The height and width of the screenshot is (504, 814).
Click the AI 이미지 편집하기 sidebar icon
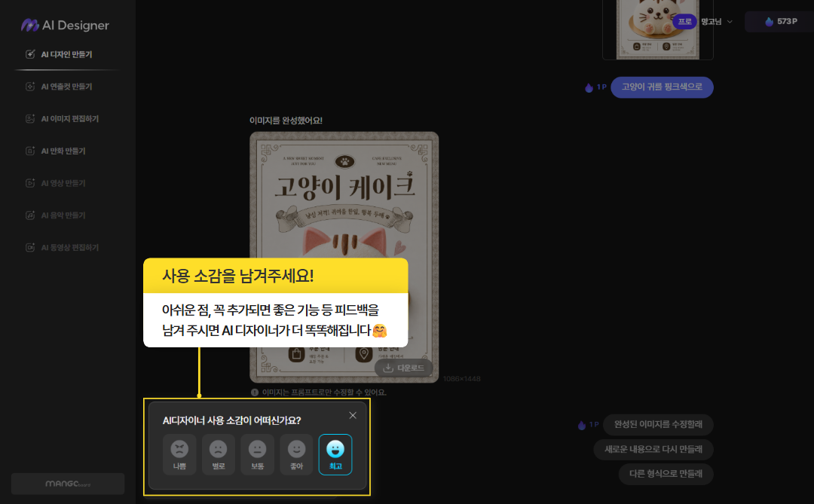point(30,119)
